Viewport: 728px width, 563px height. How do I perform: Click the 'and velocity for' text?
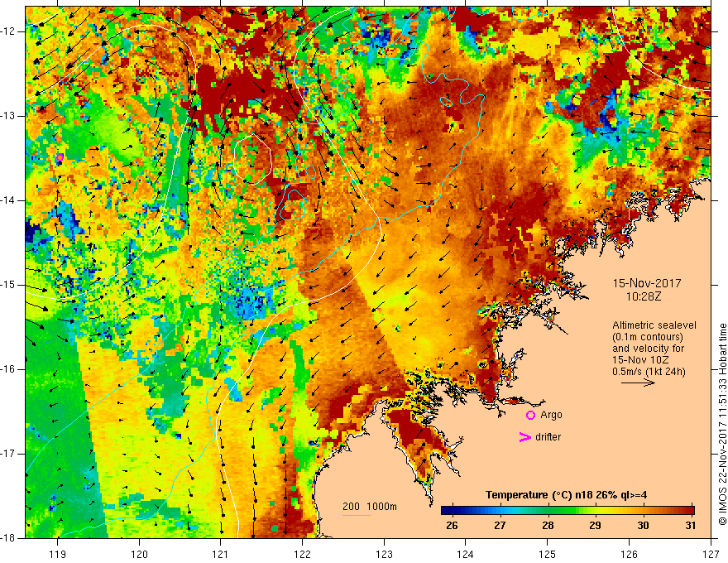pos(648,349)
